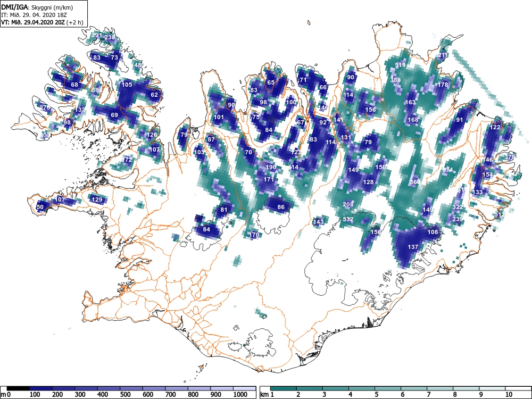The height and width of the screenshot is (399, 532).
Task: Click the visibility value '369' on the map
Action: pos(415,182)
